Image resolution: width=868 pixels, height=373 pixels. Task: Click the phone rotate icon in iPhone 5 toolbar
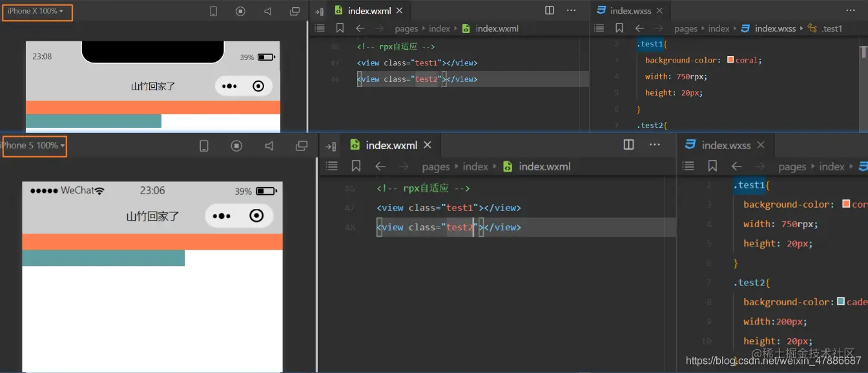click(x=204, y=146)
